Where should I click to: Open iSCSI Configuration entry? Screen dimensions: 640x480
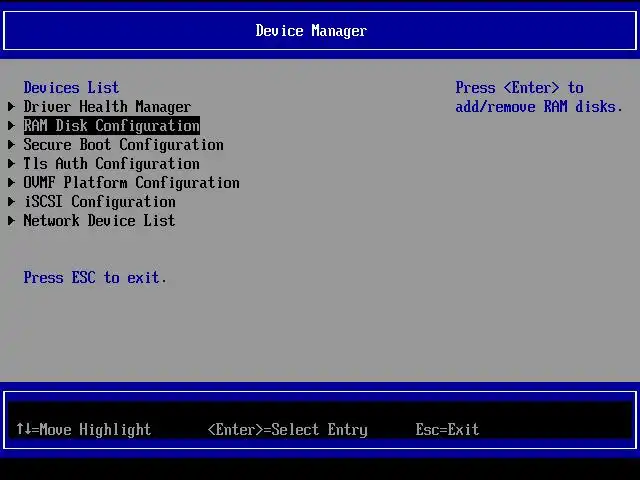tap(100, 202)
